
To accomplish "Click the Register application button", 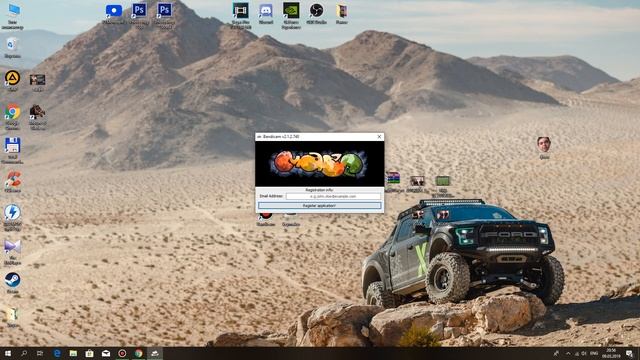I will click(x=320, y=206).
